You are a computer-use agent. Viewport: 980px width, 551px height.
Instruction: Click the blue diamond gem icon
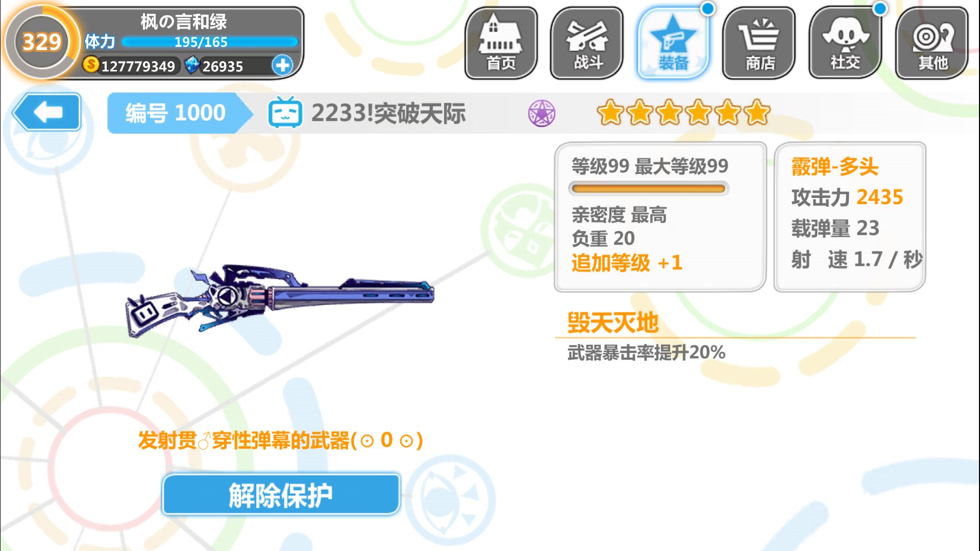192,65
